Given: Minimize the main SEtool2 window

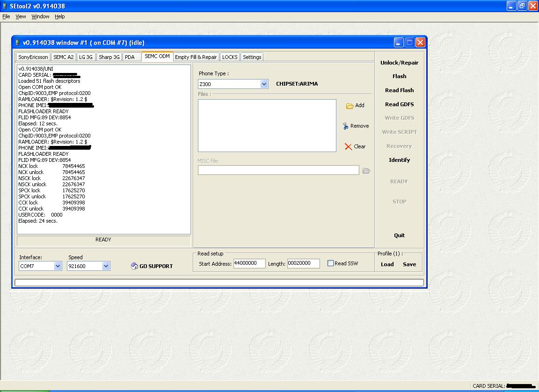Looking at the screenshot, I should tap(511, 6).
